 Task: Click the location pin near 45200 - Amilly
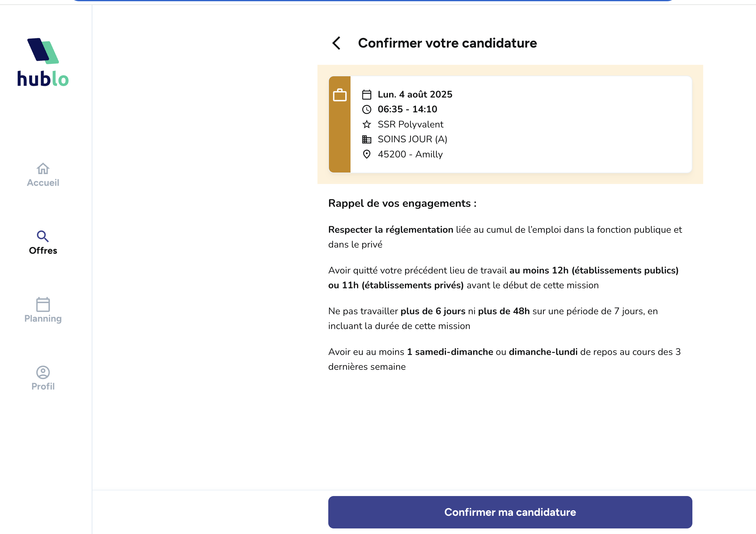point(367,154)
